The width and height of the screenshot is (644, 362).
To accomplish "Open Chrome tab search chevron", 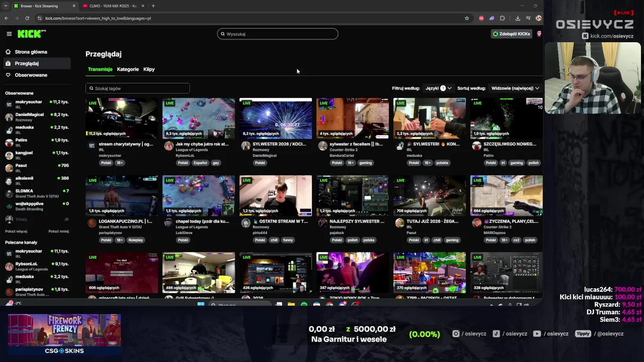I will [x=5, y=6].
